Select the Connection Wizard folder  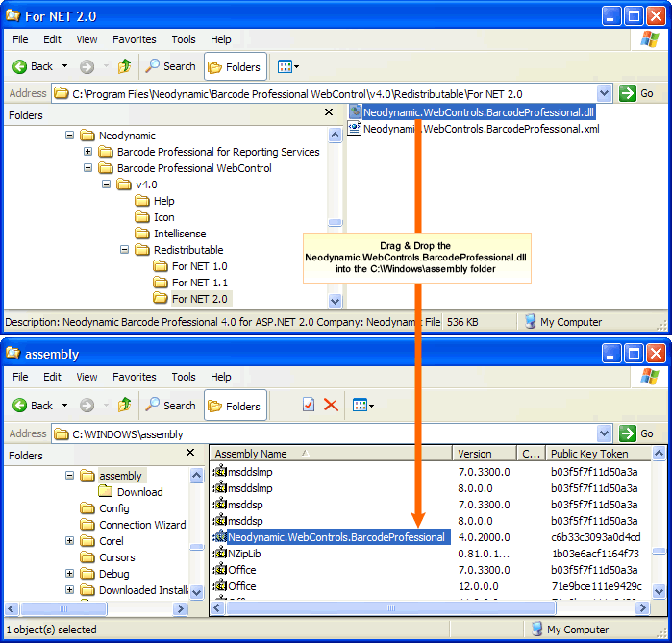click(x=133, y=525)
